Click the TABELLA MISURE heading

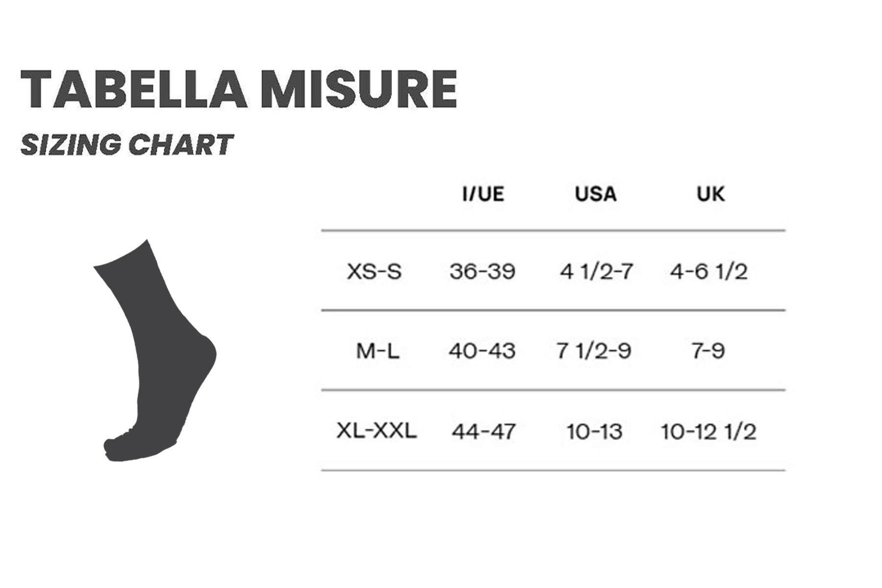point(239,89)
